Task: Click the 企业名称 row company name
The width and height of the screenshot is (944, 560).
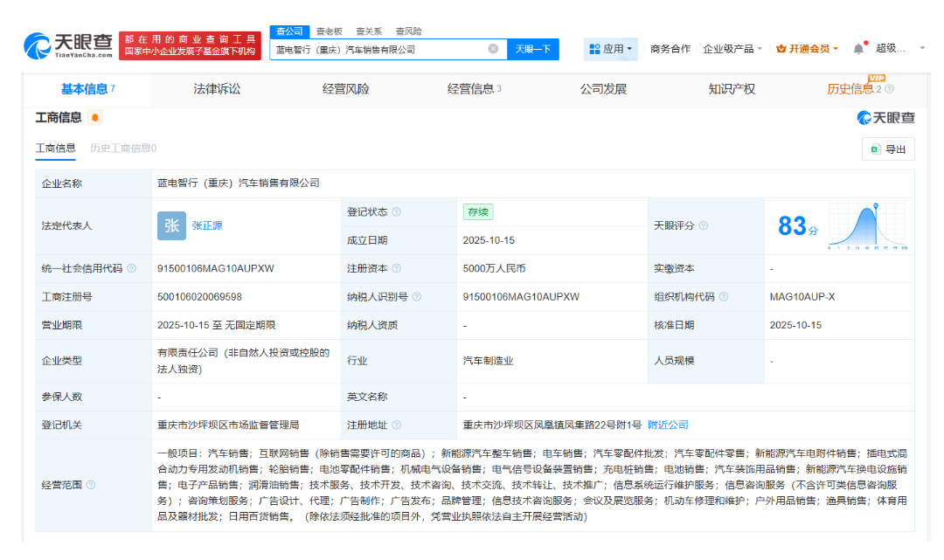Action: pos(239,183)
